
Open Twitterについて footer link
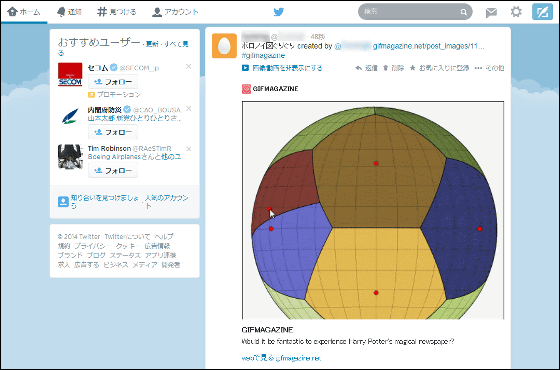pyautogui.click(x=127, y=236)
